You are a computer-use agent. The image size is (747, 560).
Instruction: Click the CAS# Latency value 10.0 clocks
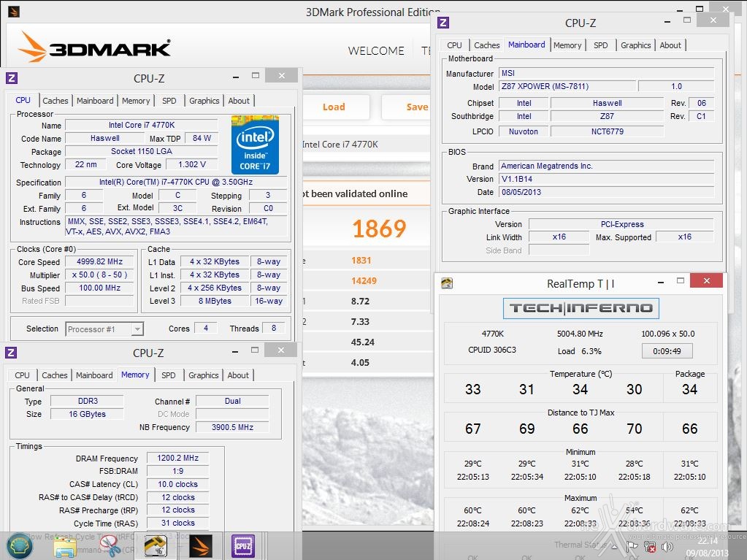point(177,484)
